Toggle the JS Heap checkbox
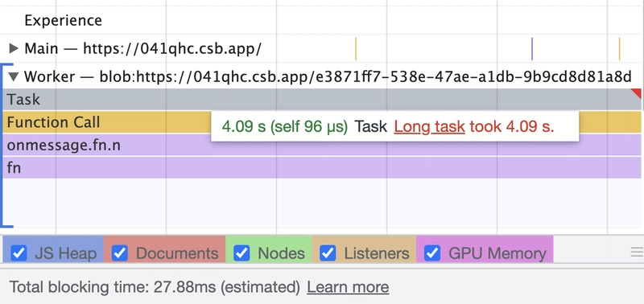Viewport: 644px width, 304px height. tap(19, 253)
